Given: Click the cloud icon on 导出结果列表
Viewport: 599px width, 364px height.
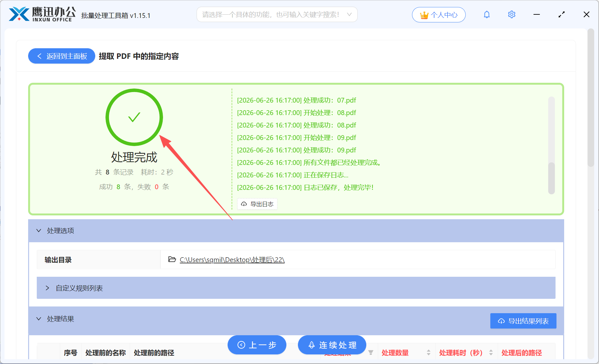Looking at the screenshot, I should coord(501,321).
